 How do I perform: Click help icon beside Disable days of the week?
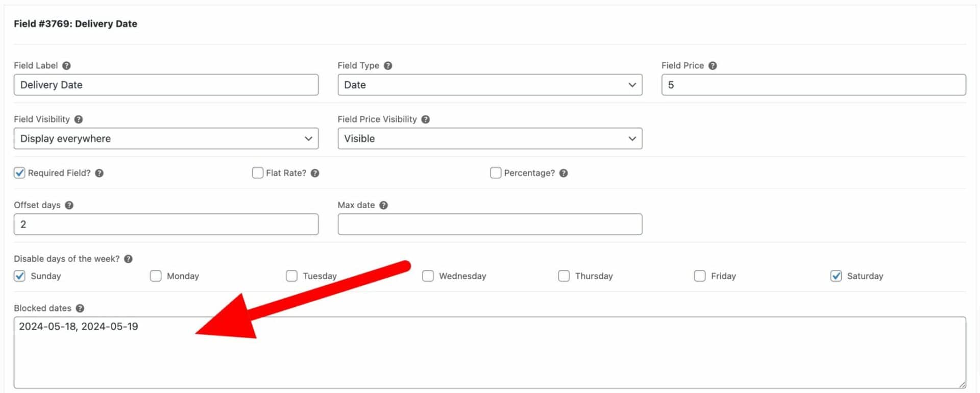tap(128, 259)
